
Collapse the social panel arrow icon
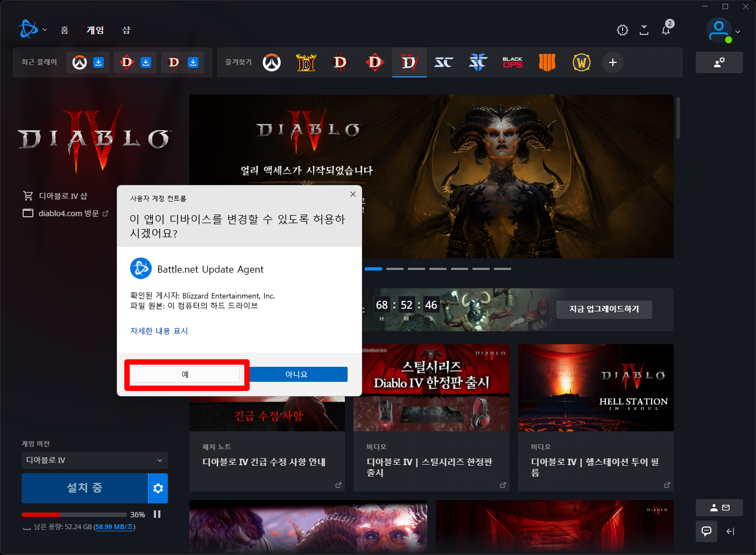[730, 531]
